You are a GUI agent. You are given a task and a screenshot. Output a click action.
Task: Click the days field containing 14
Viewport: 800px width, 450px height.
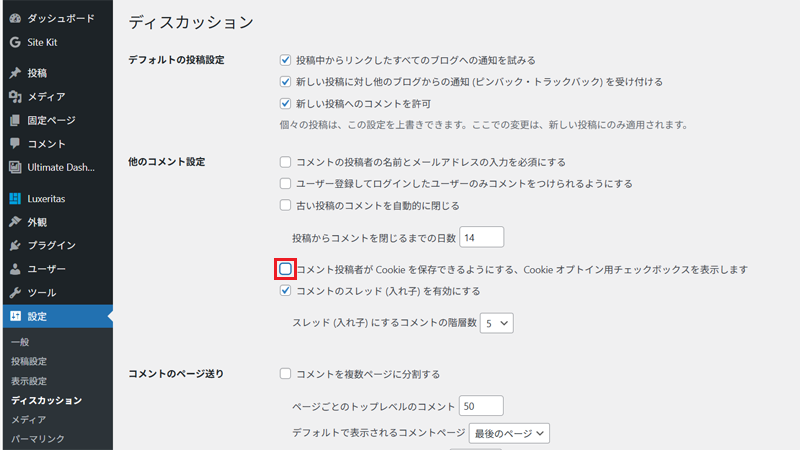482,237
